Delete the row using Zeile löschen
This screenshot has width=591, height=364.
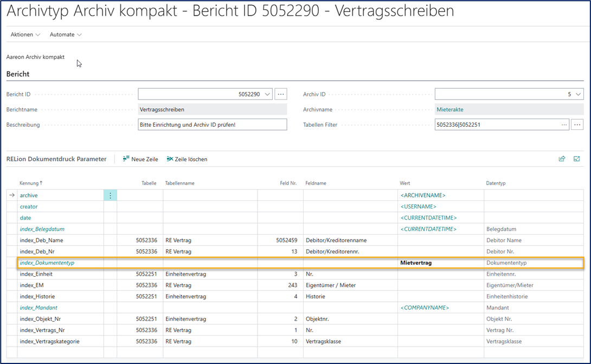[x=187, y=159]
